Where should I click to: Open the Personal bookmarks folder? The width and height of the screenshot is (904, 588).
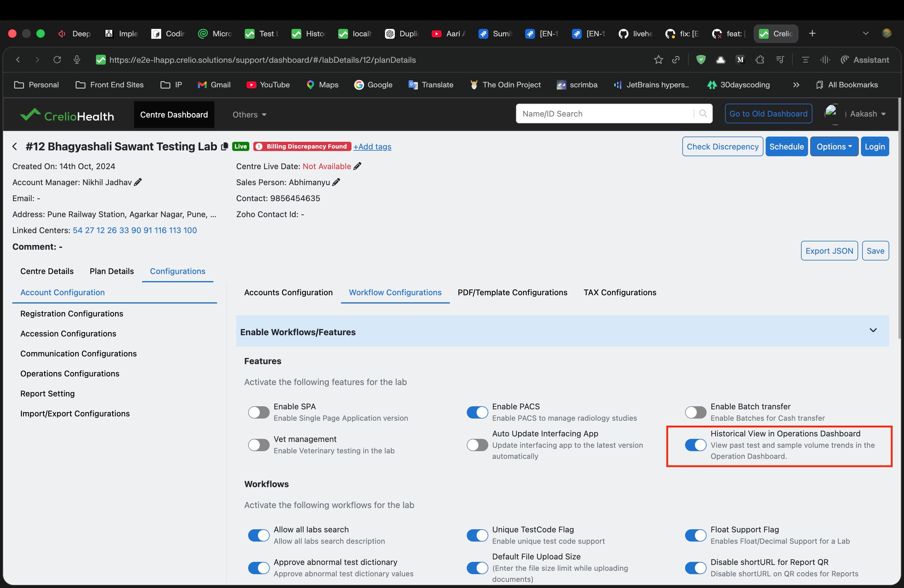coord(37,85)
